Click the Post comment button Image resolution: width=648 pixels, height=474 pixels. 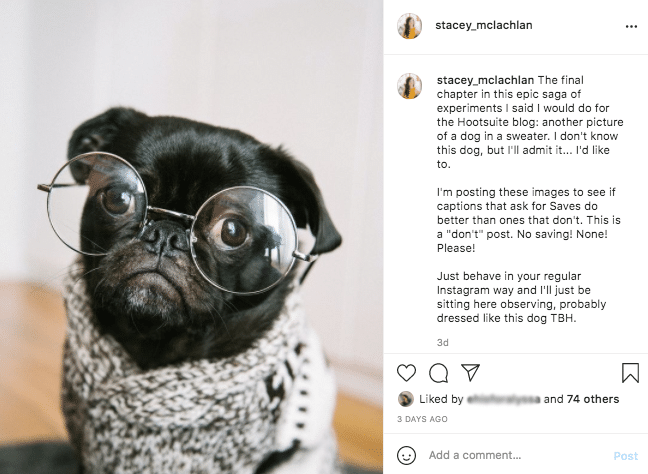(626, 456)
